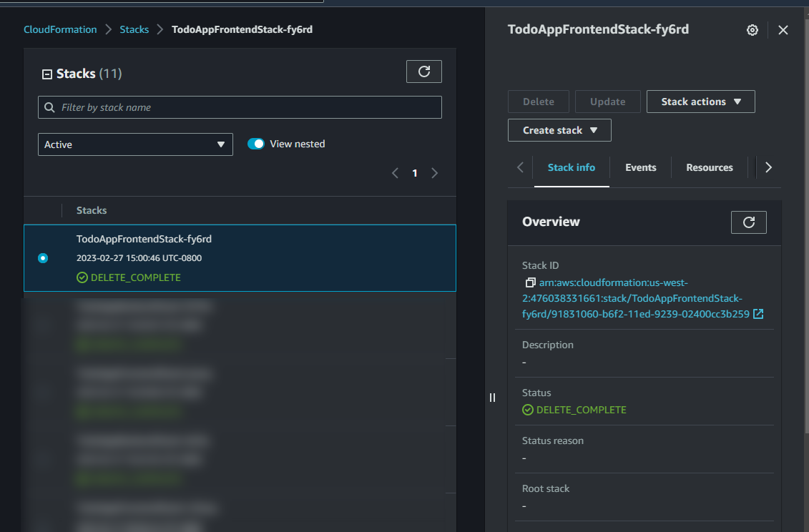Click the search magnifier icon
This screenshot has height=532, width=809.
[x=49, y=107]
